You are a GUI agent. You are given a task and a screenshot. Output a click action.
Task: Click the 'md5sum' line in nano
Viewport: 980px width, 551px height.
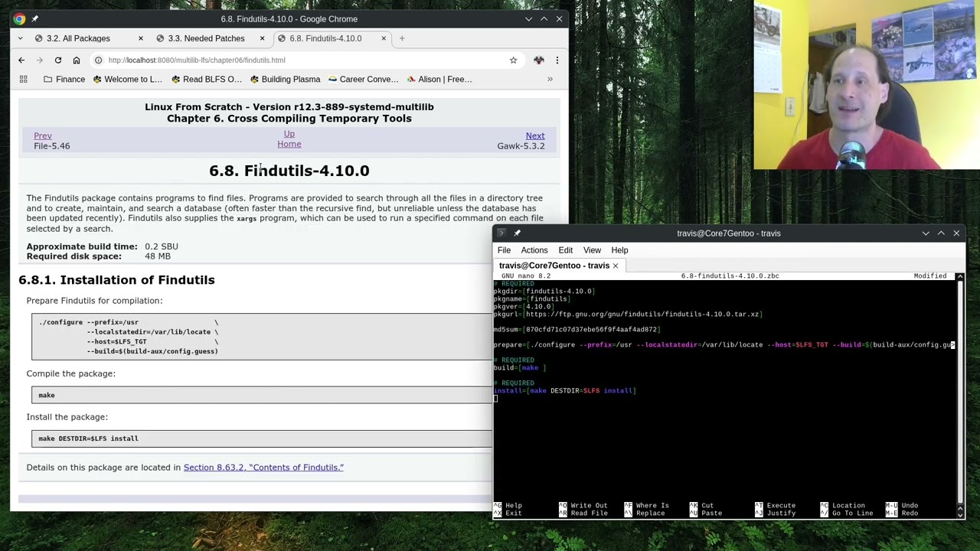[x=576, y=329]
